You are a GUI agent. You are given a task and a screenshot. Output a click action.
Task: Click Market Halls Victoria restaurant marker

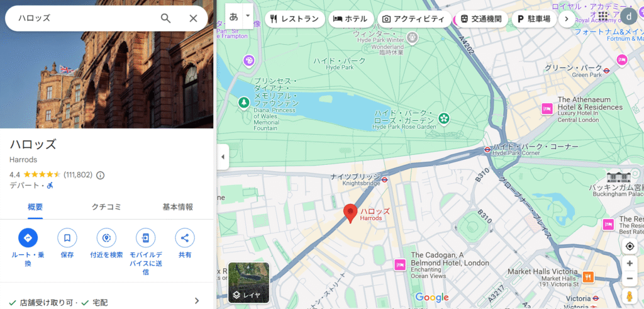(588, 277)
